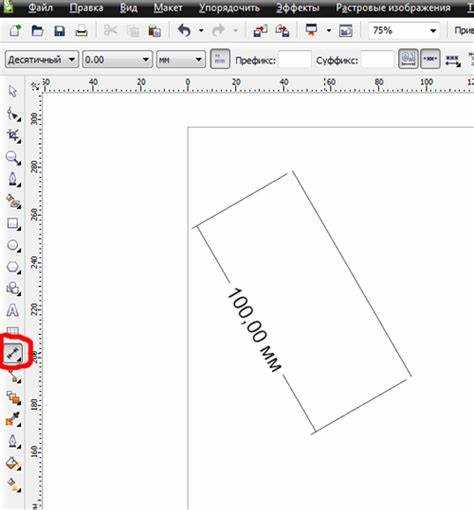Viewport: 474px width, 510px height.
Task: Open the Эффекты menu
Action: pos(297,8)
